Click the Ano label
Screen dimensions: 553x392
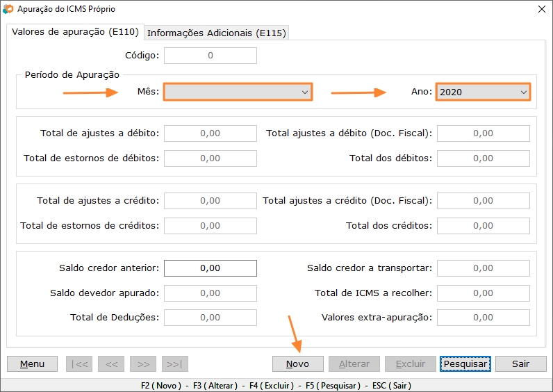422,92
